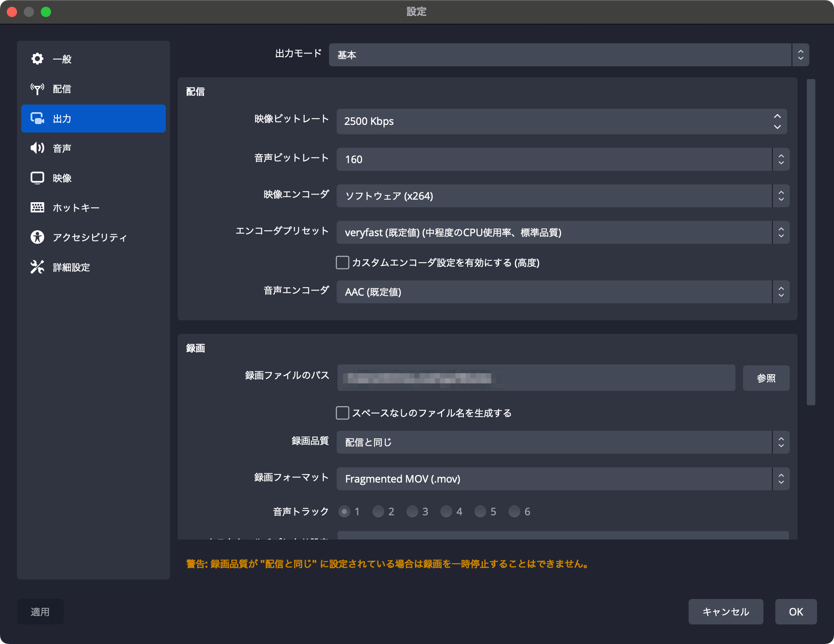Switch to the 配信 settings tab
The width and height of the screenshot is (834, 644).
pos(94,89)
